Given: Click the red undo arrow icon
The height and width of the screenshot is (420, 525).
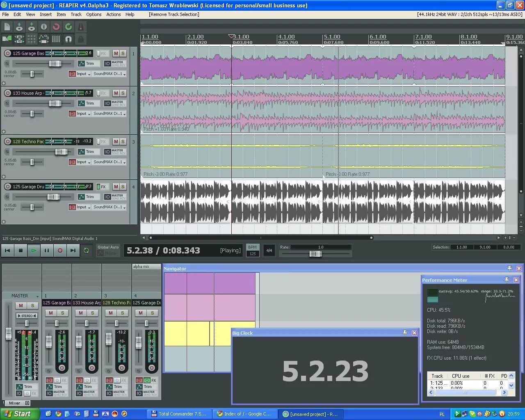Looking at the screenshot, I should [56, 27].
